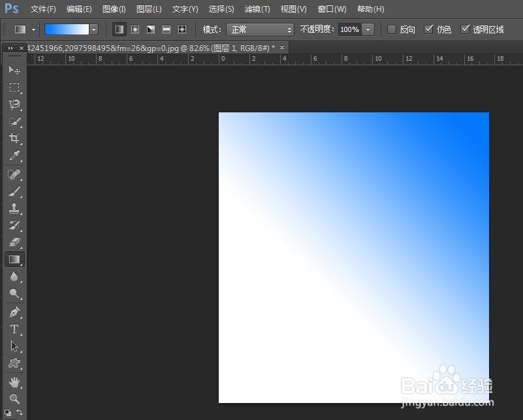This screenshot has width=523, height=420.
Task: Select the Gradient tool in toolbox
Action: tap(14, 259)
